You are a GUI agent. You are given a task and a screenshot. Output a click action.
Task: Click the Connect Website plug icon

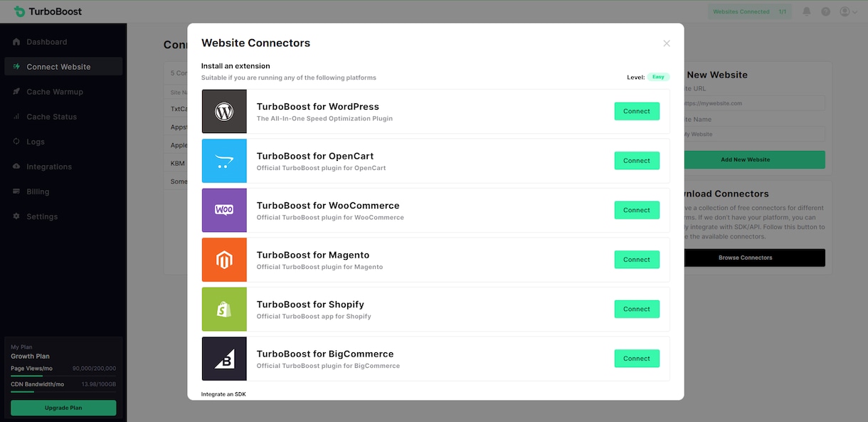click(16, 67)
